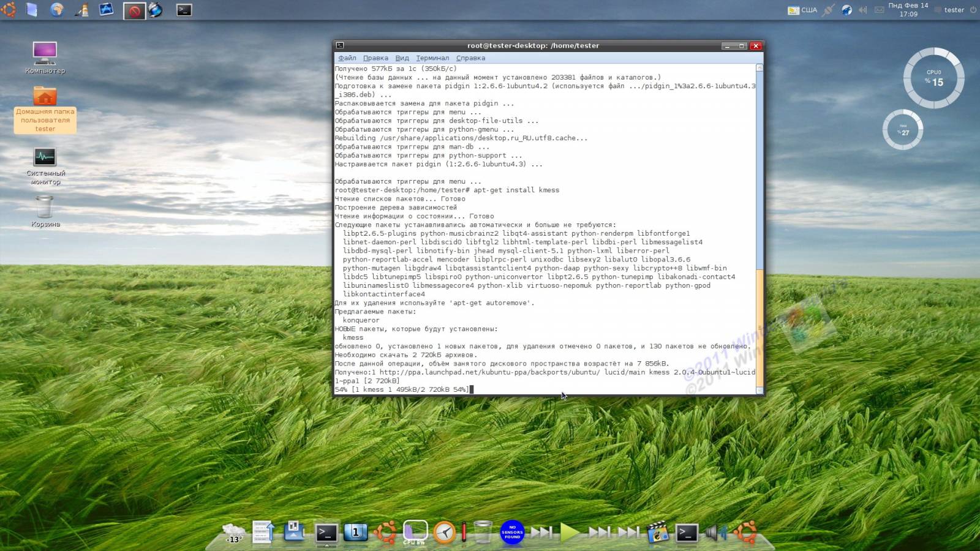Open the mail envelope indicator
Viewport: 980px width, 551px height.
(879, 10)
